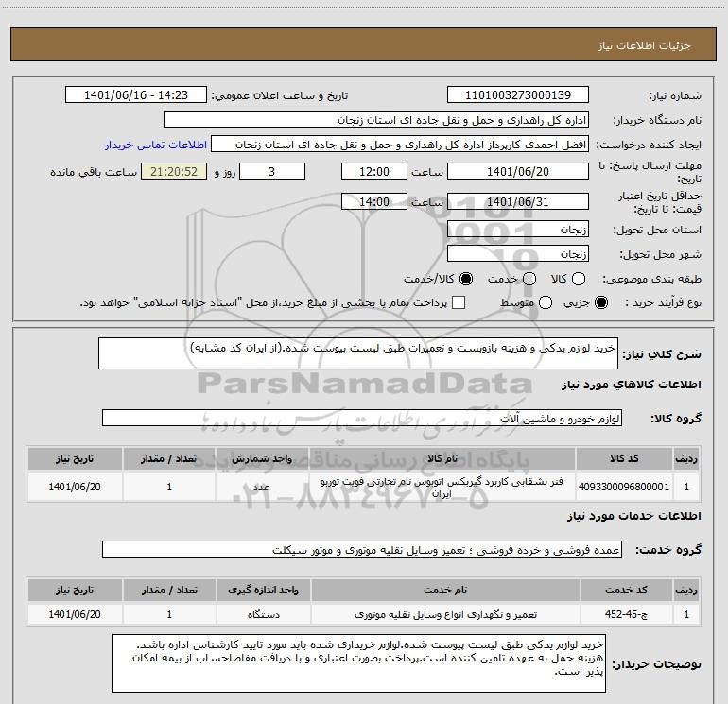728x704 pixels.
Task: Click the واحد اندازه گیری column header
Action: point(263,590)
